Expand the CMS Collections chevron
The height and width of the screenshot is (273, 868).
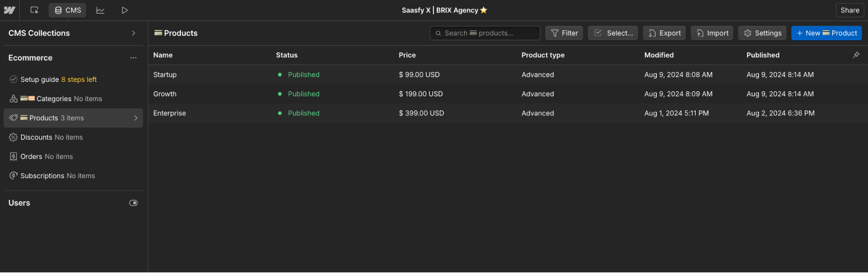133,33
